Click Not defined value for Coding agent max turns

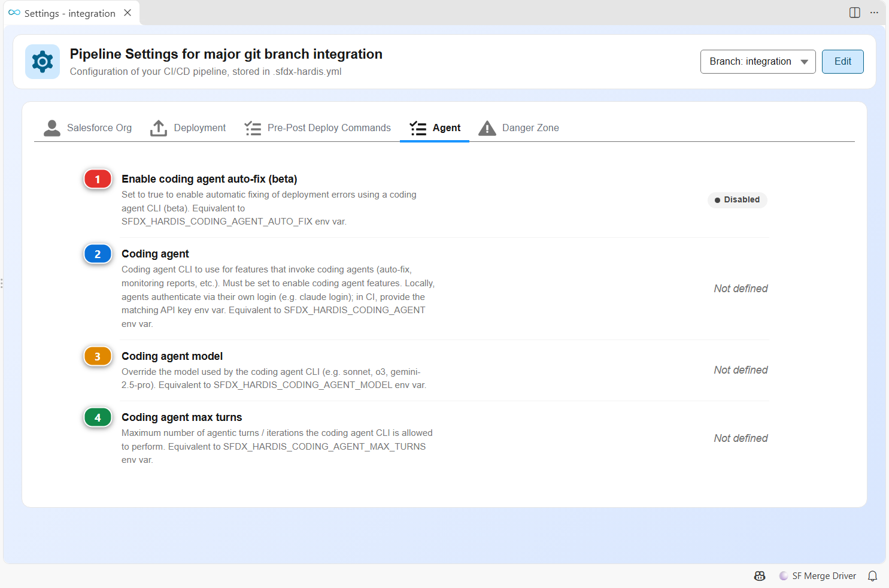741,438
